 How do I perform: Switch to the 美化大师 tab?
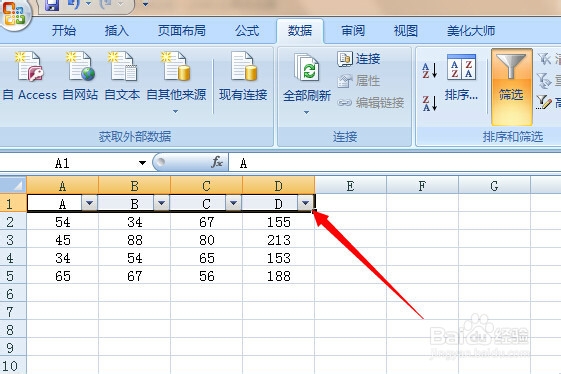pos(471,31)
